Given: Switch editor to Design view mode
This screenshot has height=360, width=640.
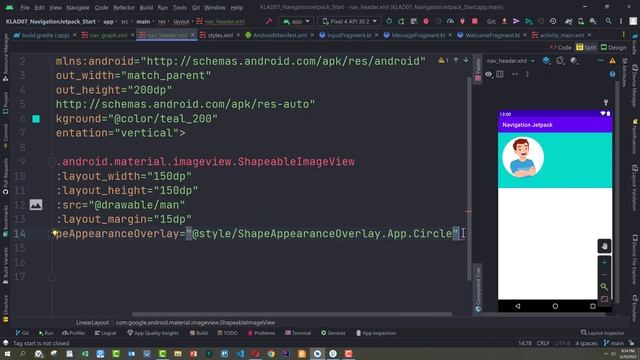Looking at the screenshot, I should pyautogui.click(x=613, y=48).
